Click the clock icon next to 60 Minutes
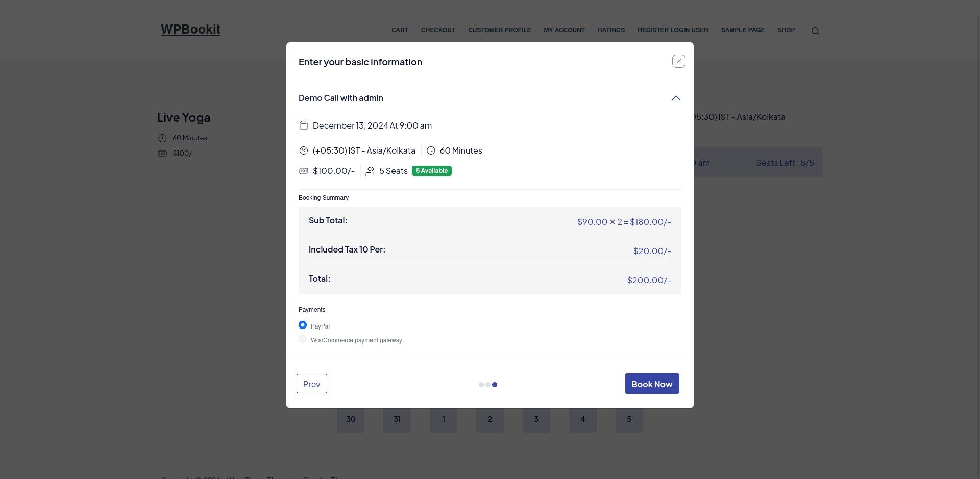980x479 pixels. coord(431,150)
